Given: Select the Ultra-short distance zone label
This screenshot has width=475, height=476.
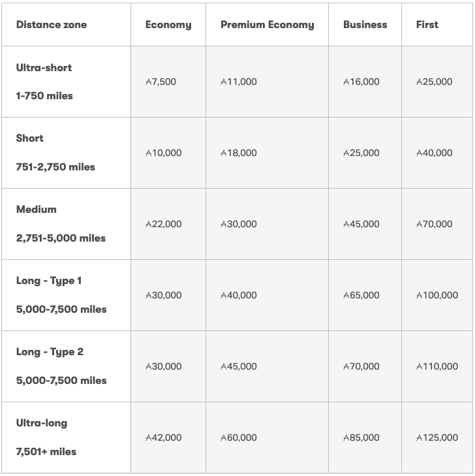Looking at the screenshot, I should pyautogui.click(x=44, y=68).
